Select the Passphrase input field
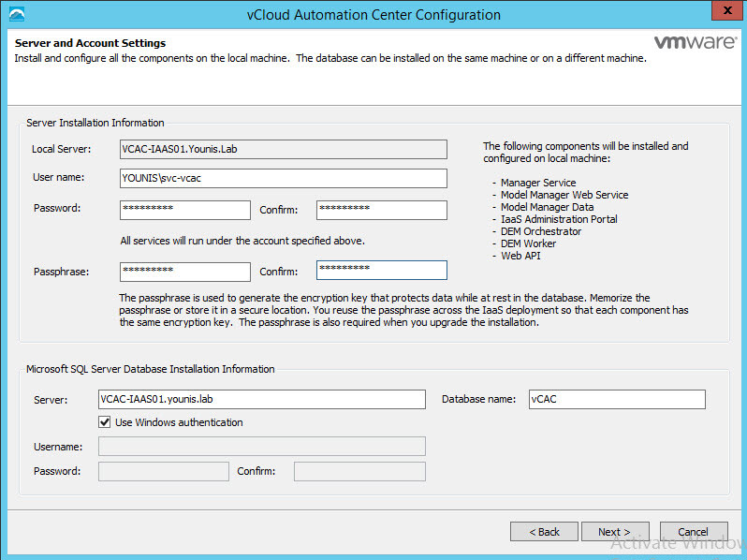This screenshot has height=560, width=747. click(x=184, y=271)
